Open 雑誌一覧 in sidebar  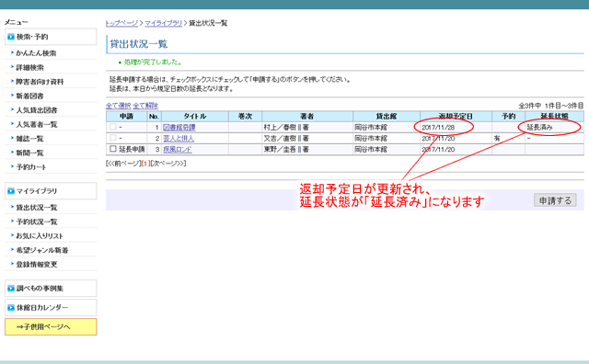pos(29,139)
